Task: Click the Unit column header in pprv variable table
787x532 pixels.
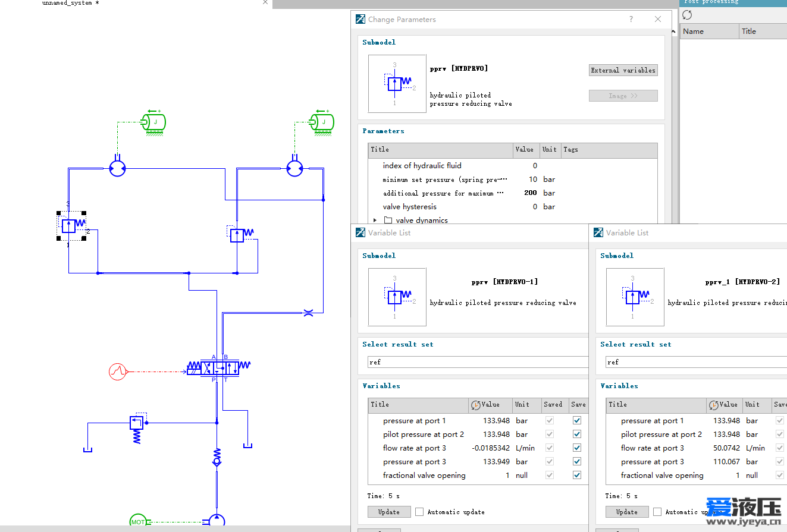Action: click(x=527, y=405)
